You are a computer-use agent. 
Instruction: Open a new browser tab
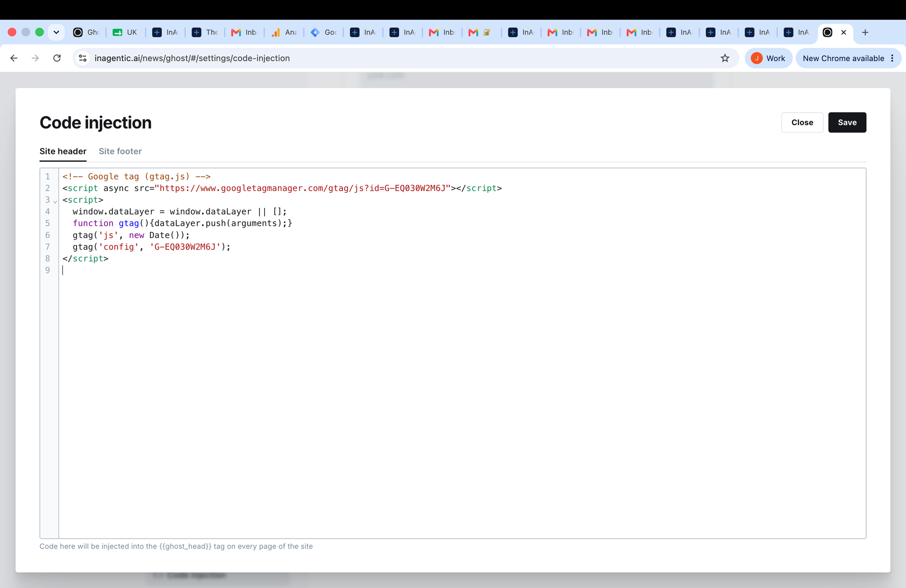(865, 32)
